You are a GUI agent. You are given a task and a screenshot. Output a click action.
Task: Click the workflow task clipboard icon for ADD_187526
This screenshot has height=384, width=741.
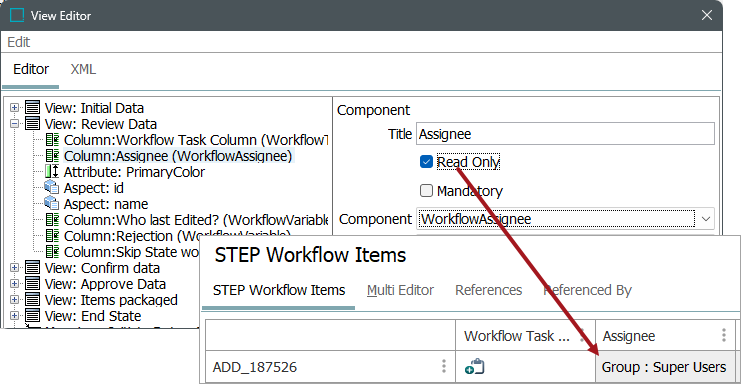tap(474, 367)
